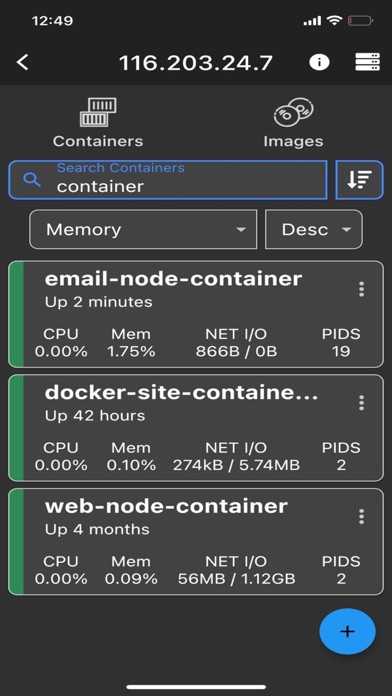Open web-node-container three-dot menu

pos(361,516)
